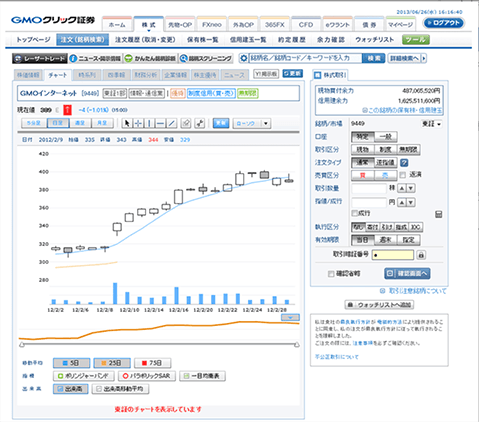
Task: Click left handle of chart range slider
Action: [x=22, y=345]
